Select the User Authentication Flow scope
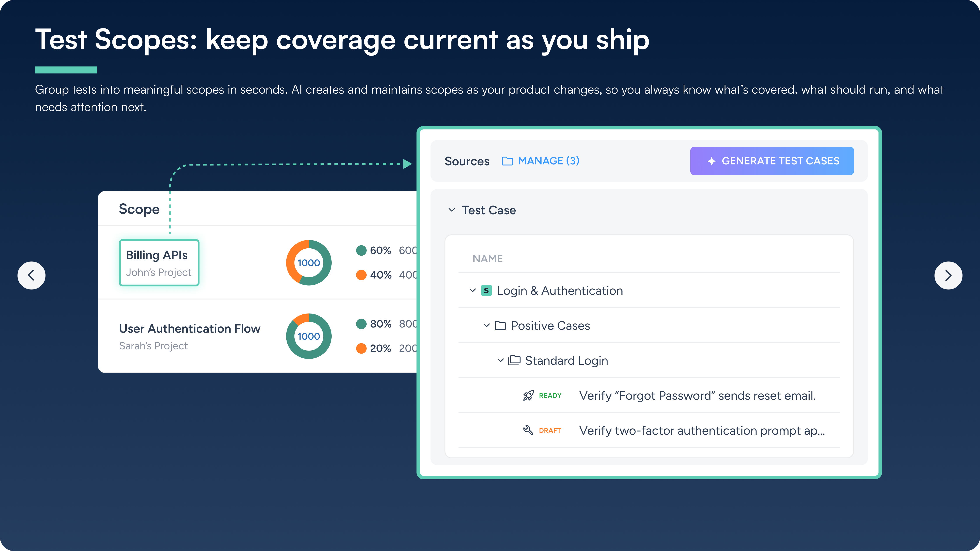 (x=189, y=329)
